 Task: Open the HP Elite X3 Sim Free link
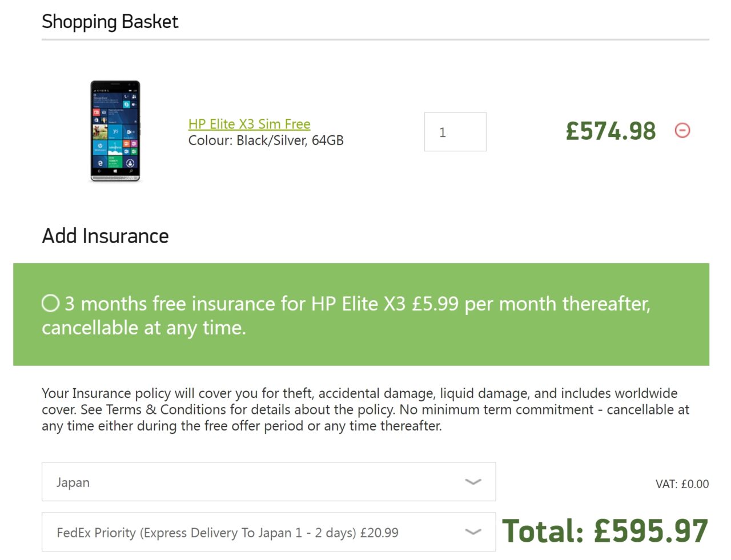(249, 124)
